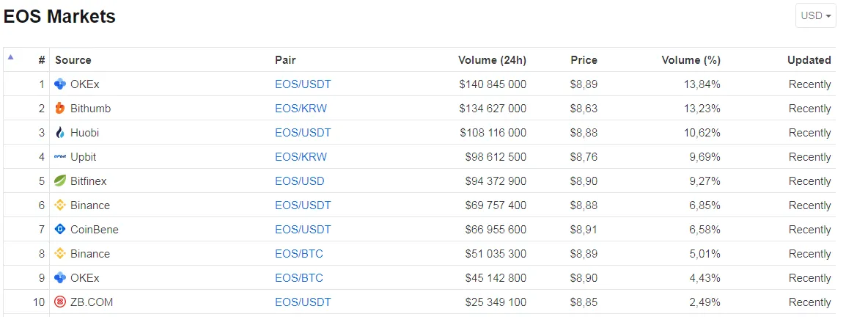Select the $66 955 600 volume cell
This screenshot has width=868, height=317.
(496, 229)
